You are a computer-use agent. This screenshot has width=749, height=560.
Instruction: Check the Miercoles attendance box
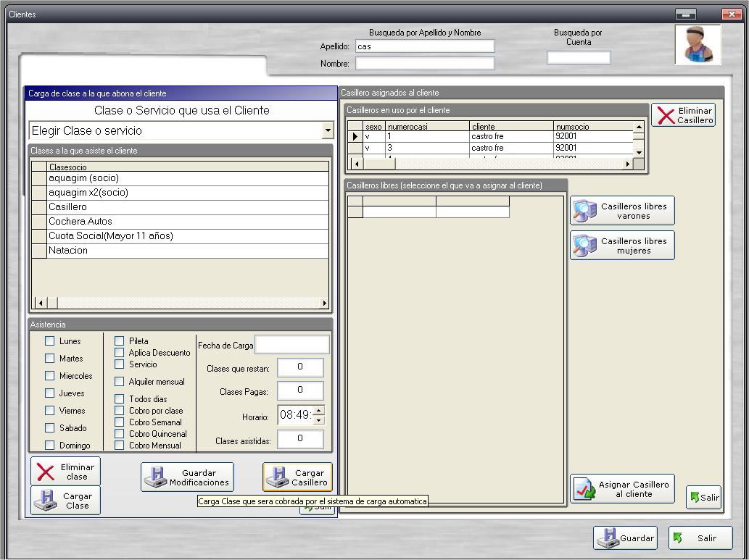tap(50, 376)
